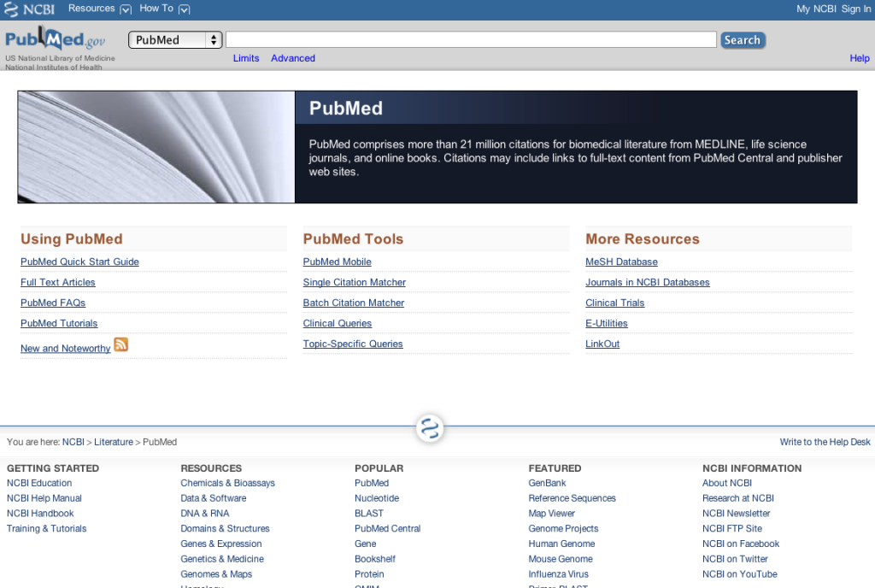Viewport: 875px width, 588px height.
Task: Open Genetics & Medicine
Action: click(x=222, y=558)
